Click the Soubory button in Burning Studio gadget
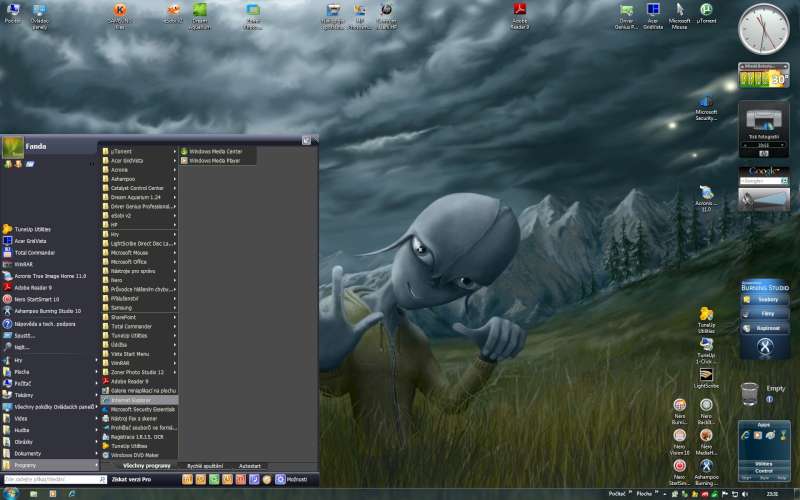Screen dimensions: 800x500 pos(768,299)
